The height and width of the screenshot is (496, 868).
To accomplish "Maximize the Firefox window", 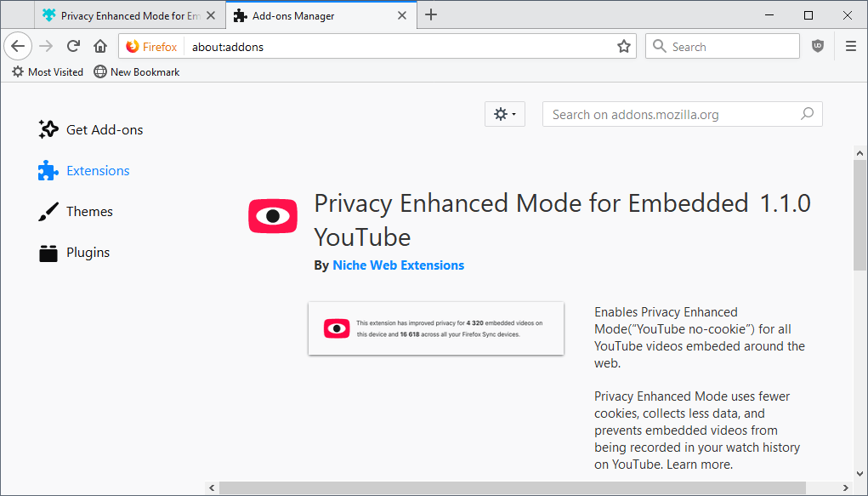I will click(808, 15).
